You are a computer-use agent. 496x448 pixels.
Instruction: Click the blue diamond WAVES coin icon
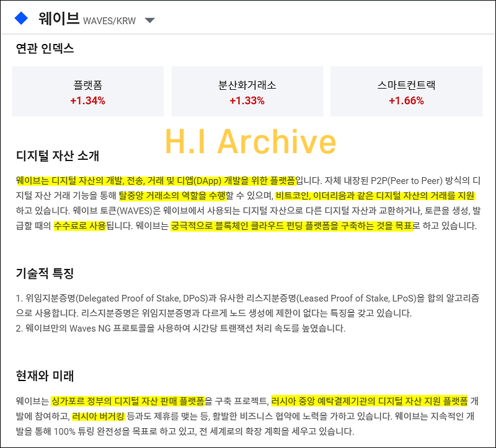(21, 19)
